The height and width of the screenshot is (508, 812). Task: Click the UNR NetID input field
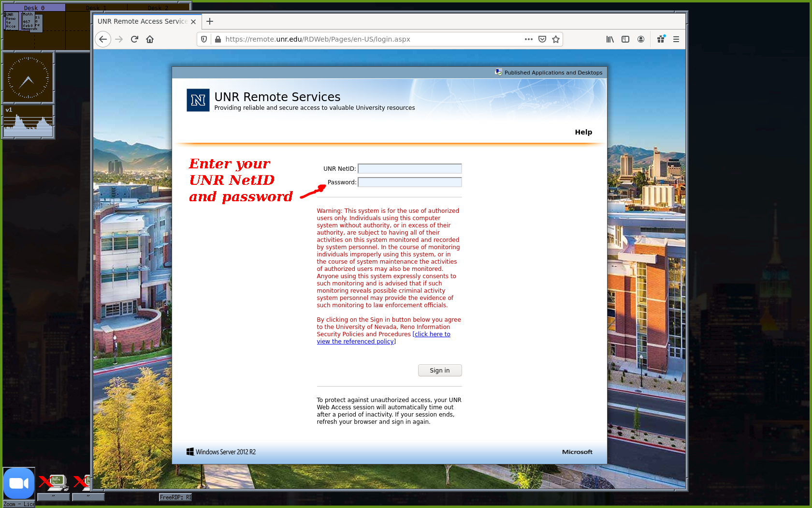click(409, 169)
